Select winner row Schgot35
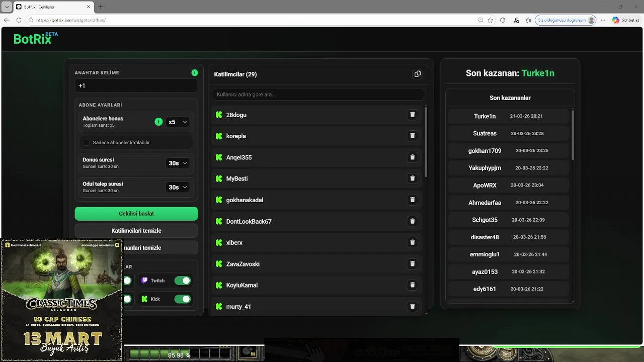Screen dimensions: 644x362 [x=509, y=220]
